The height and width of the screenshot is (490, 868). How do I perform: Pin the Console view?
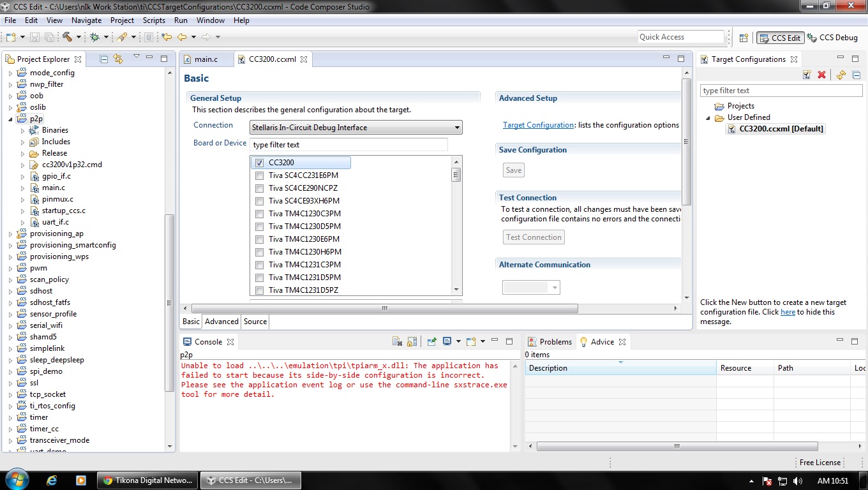click(432, 341)
